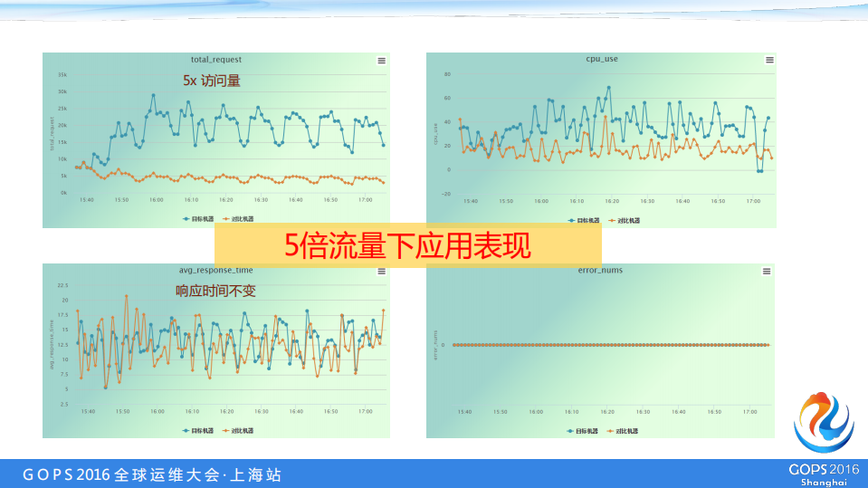Click the error_nums chart title
Viewport: 868px width, 488px height.
(x=600, y=271)
